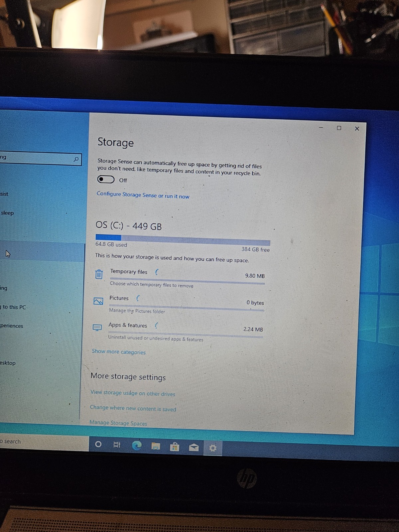Open Apps & features storage category
The width and height of the screenshot is (399, 532).
tap(178, 332)
